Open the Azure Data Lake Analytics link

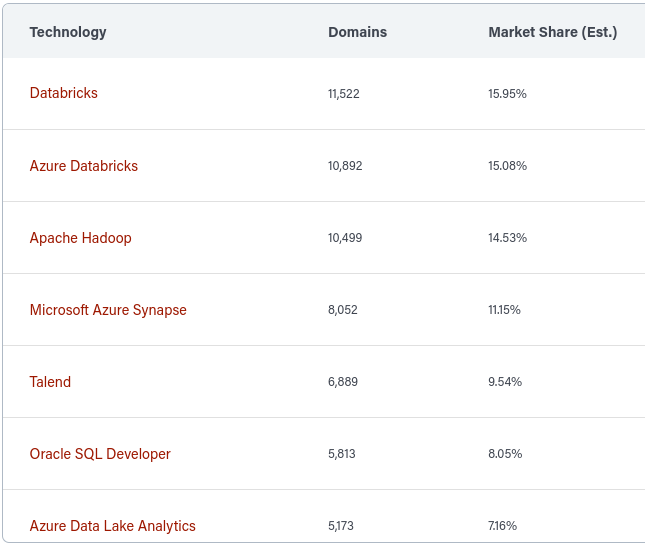tap(113, 526)
